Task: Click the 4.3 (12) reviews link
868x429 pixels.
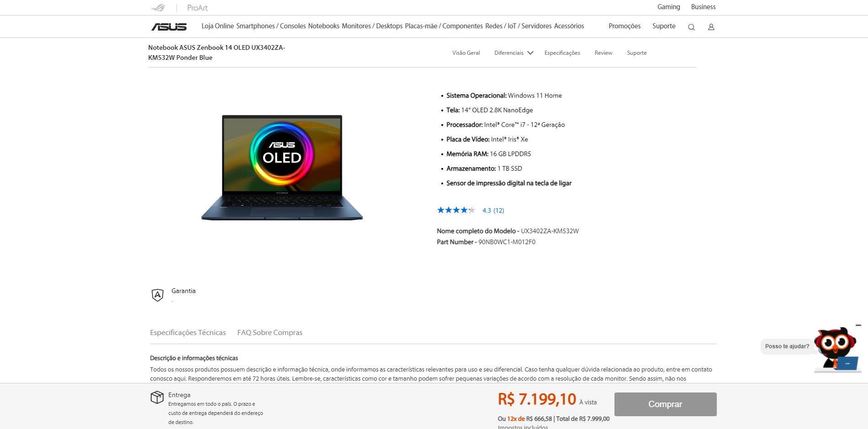Action: pos(493,210)
